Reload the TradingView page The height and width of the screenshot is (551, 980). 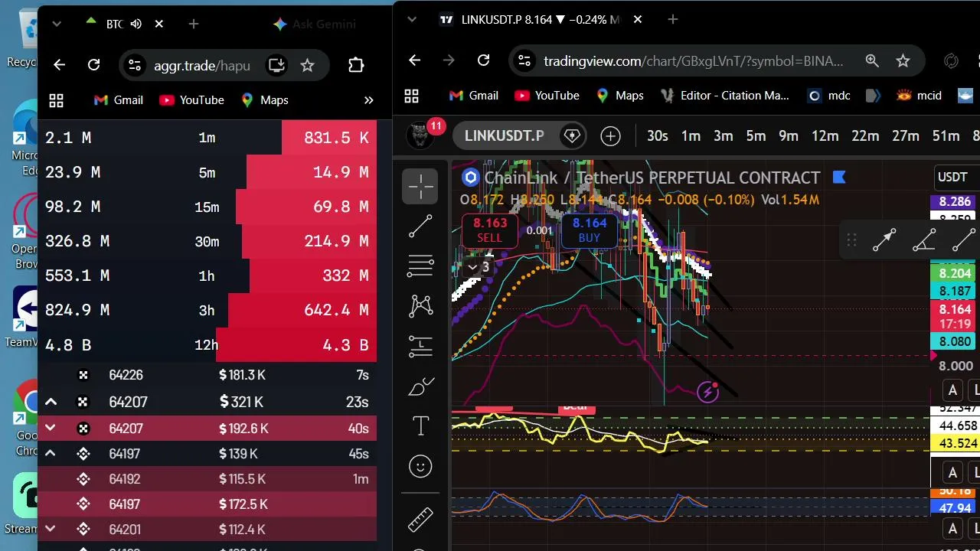483,60
